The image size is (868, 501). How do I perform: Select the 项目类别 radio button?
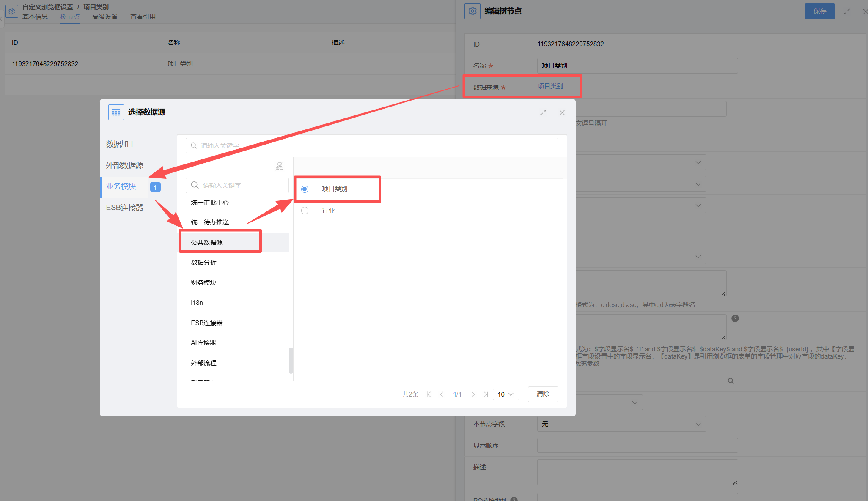click(x=305, y=189)
